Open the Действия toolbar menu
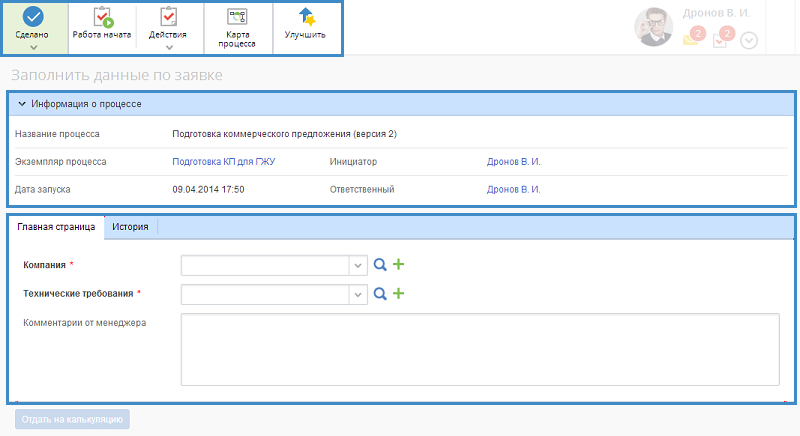800x436 pixels. (168, 17)
